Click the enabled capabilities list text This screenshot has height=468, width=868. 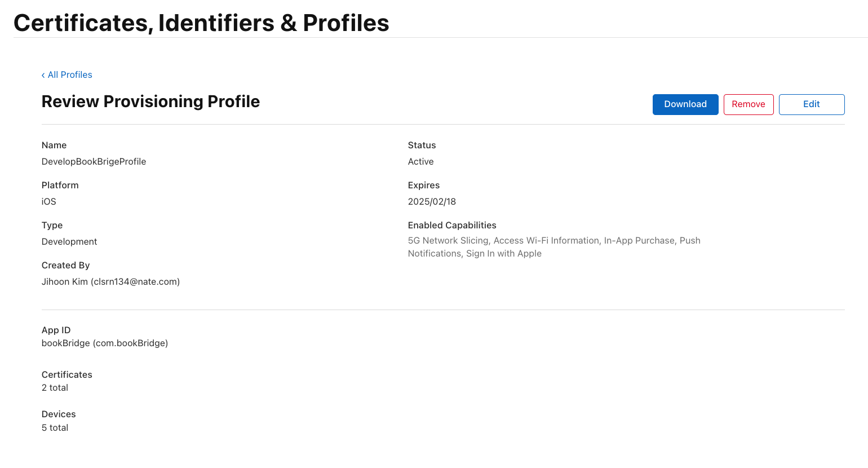(x=553, y=247)
